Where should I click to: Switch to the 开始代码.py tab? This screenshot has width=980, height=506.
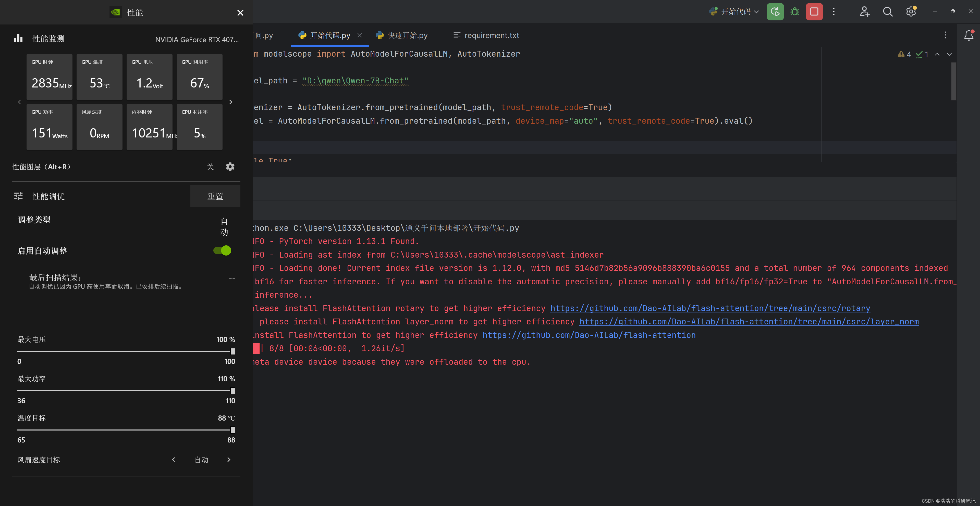[x=329, y=35]
